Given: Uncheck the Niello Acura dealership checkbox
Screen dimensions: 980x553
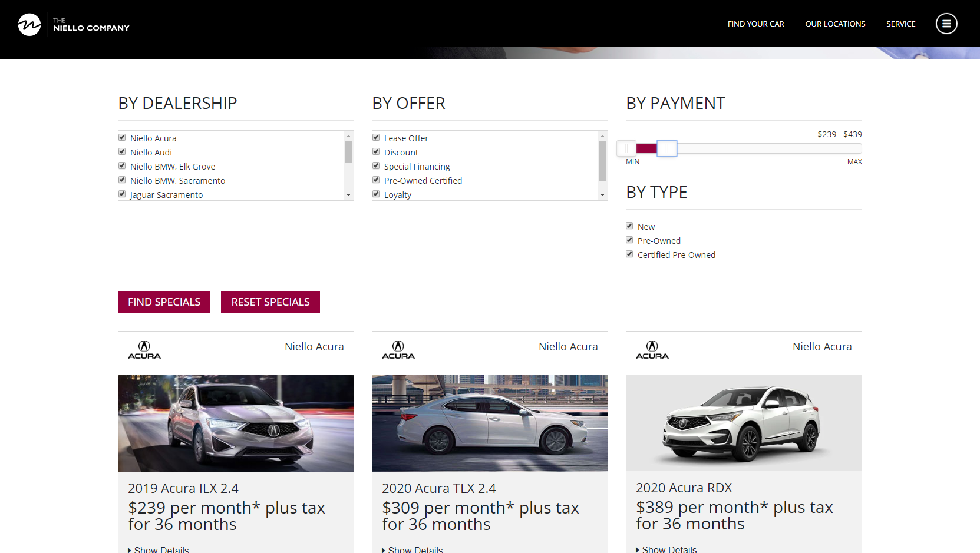Looking at the screenshot, I should coord(122,137).
